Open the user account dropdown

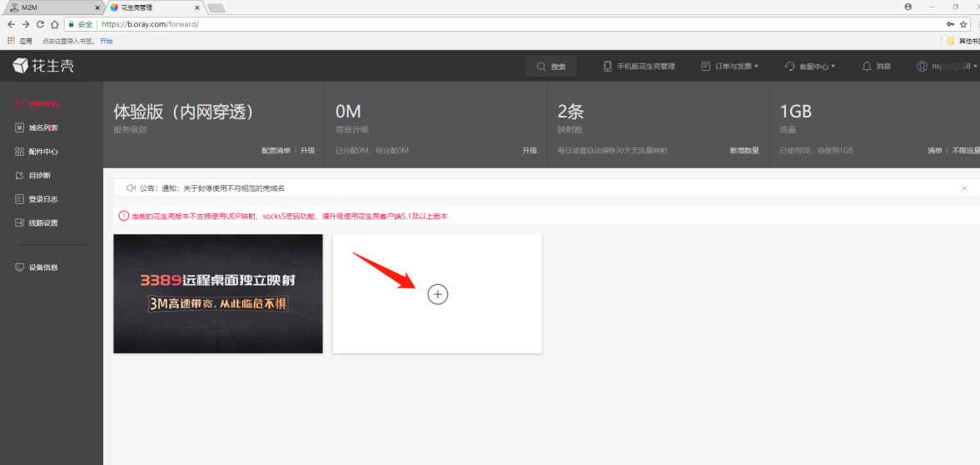click(946, 67)
